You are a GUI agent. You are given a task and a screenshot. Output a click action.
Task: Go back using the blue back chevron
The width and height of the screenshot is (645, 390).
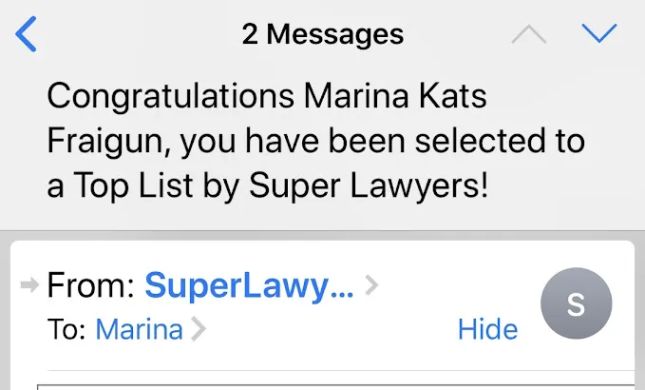pos(26,34)
